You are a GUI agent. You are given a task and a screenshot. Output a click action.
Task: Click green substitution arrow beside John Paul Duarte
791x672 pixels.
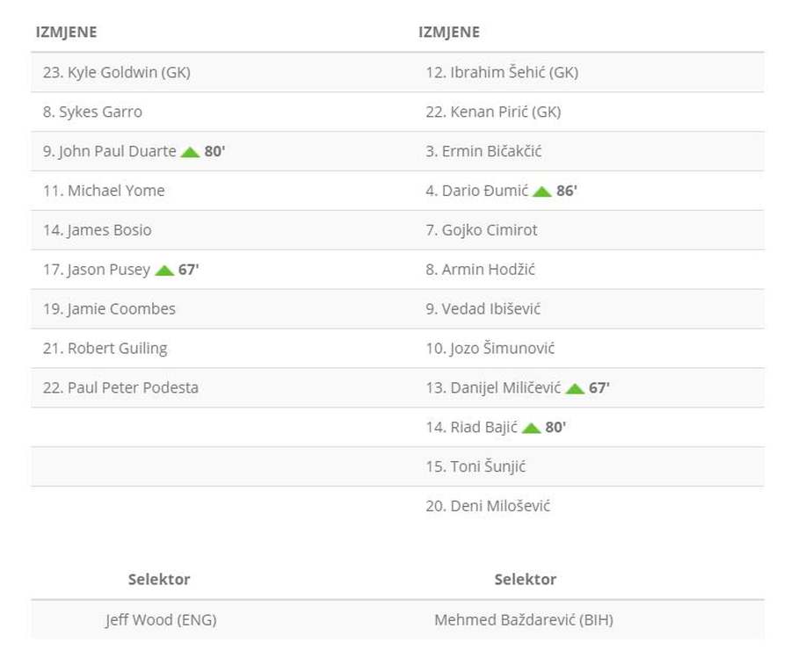(x=190, y=152)
